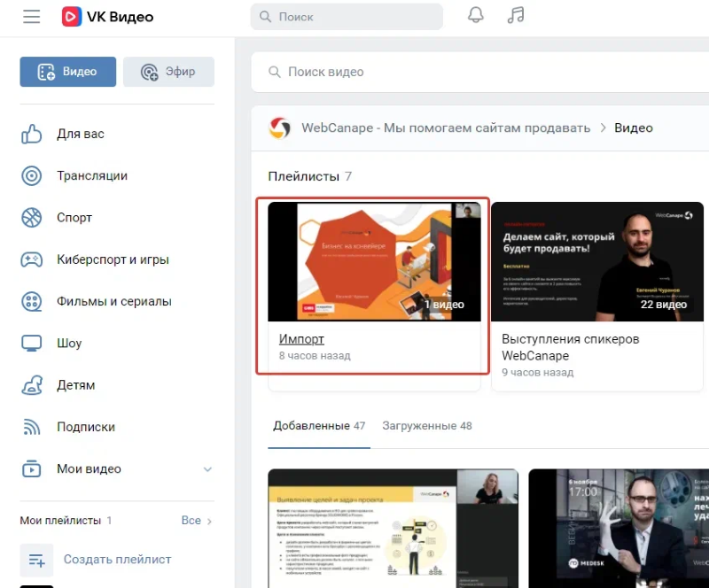
Task: Click the chevron next to Все
Action: tap(209, 521)
